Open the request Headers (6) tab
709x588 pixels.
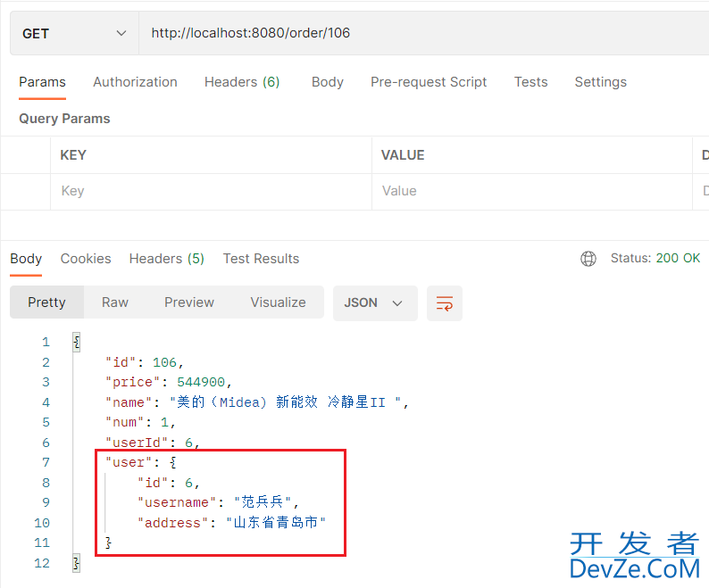(242, 82)
